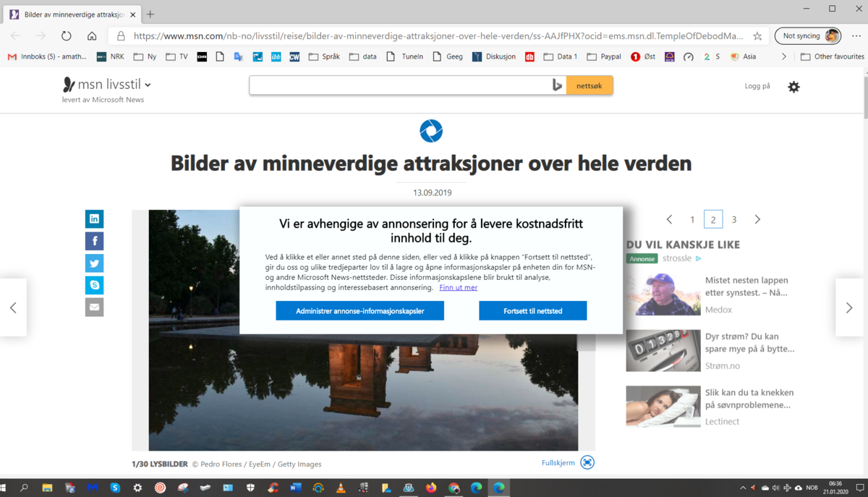Open the Øst bookmark

[x=643, y=56]
